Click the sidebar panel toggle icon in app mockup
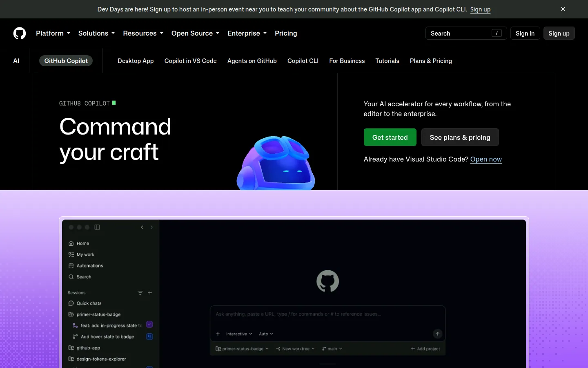 pos(97,227)
